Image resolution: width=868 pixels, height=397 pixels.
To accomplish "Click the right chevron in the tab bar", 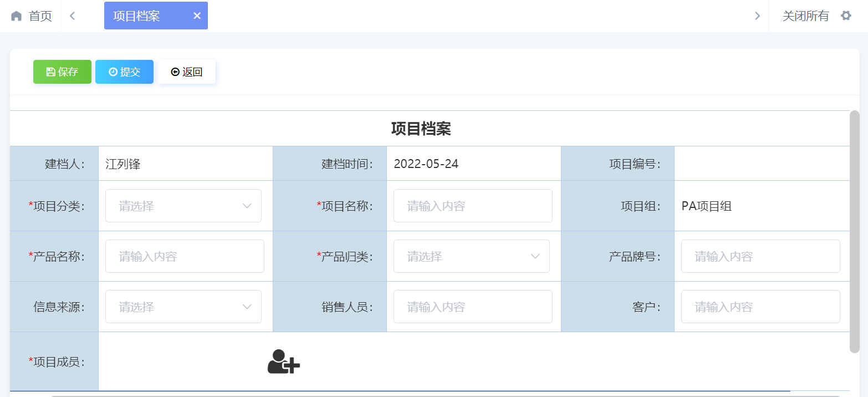I will (757, 16).
